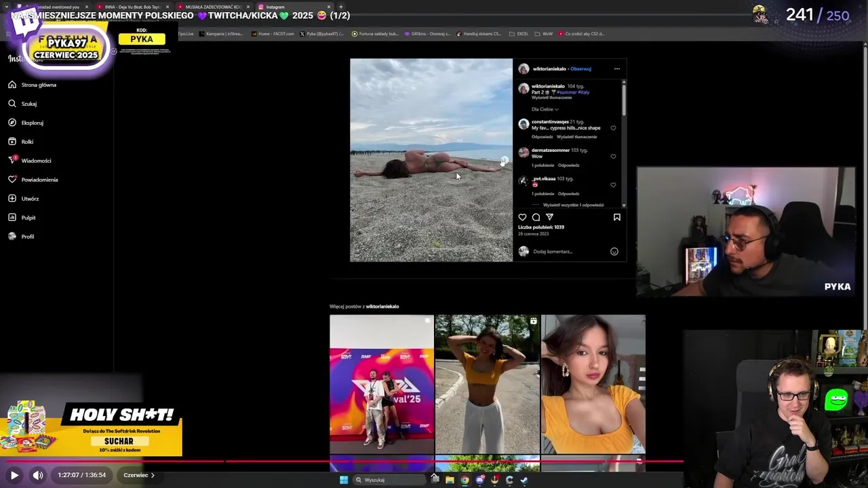Click Wyświetl tłumaczenie under caption
The image size is (868, 488).
[551, 98]
